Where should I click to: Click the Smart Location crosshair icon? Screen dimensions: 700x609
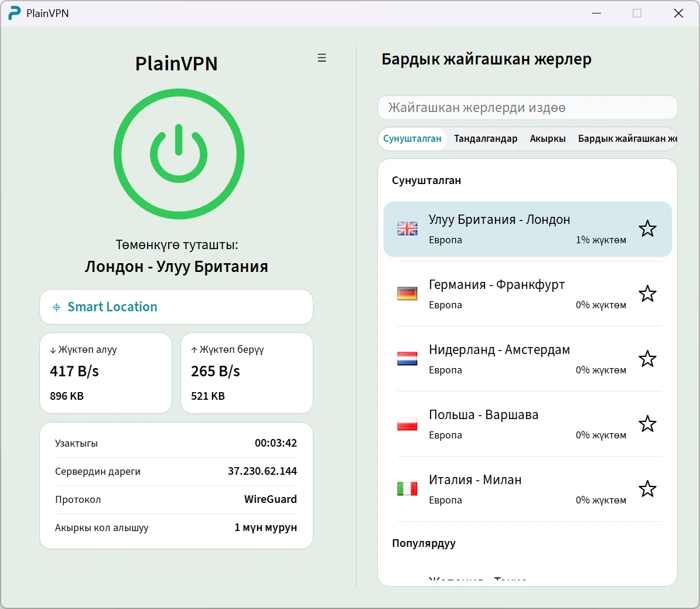tap(57, 307)
